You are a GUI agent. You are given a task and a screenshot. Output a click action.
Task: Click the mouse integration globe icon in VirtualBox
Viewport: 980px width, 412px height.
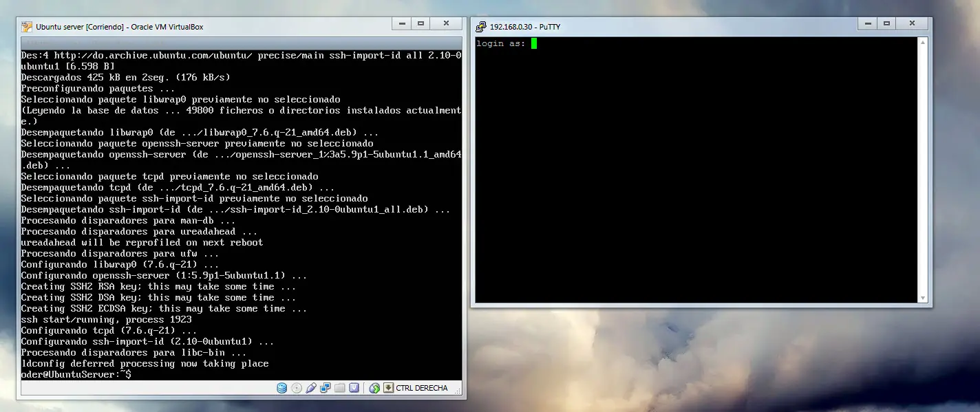click(374, 388)
